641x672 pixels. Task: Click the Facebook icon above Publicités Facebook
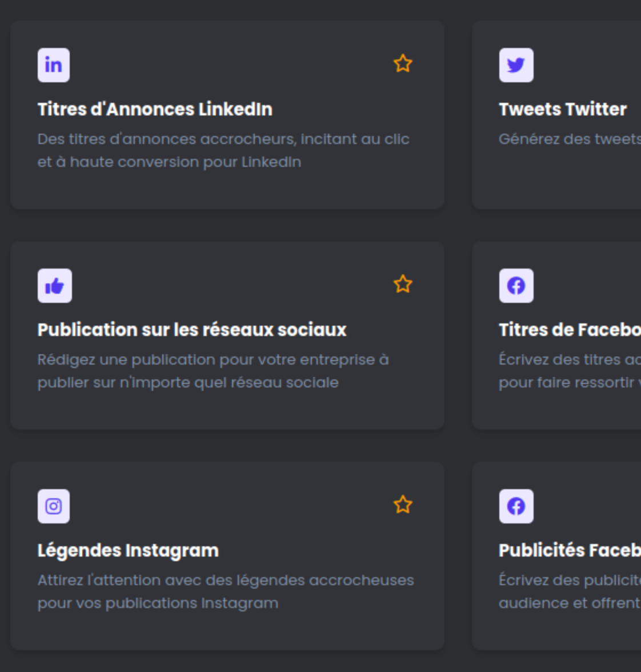click(x=516, y=506)
